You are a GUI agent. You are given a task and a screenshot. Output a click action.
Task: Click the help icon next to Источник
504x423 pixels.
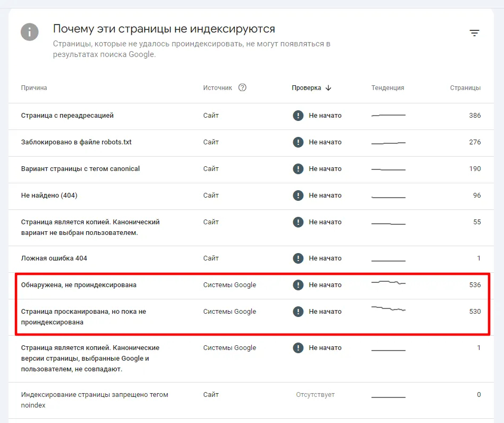pyautogui.click(x=242, y=87)
